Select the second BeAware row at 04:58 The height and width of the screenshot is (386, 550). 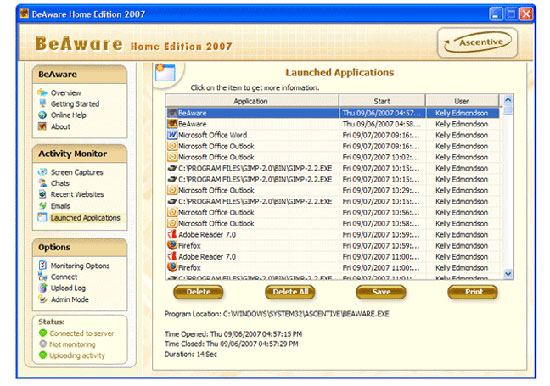(x=333, y=124)
